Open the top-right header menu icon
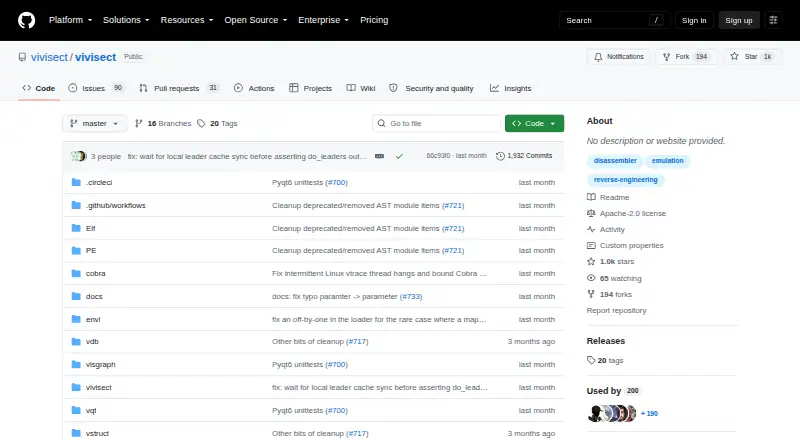 coord(773,20)
